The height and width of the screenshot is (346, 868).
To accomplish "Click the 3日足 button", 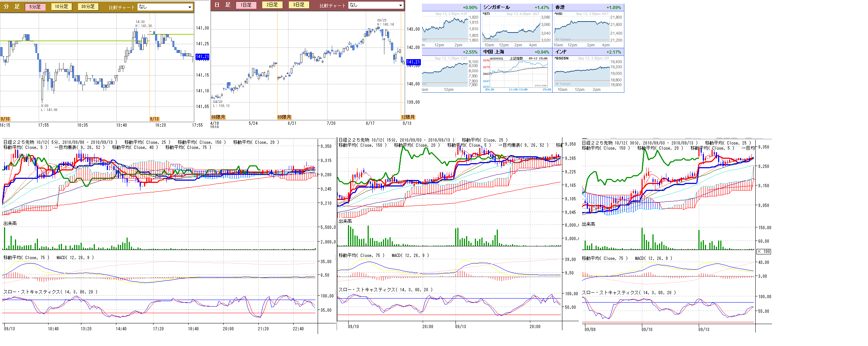I will pos(299,5).
